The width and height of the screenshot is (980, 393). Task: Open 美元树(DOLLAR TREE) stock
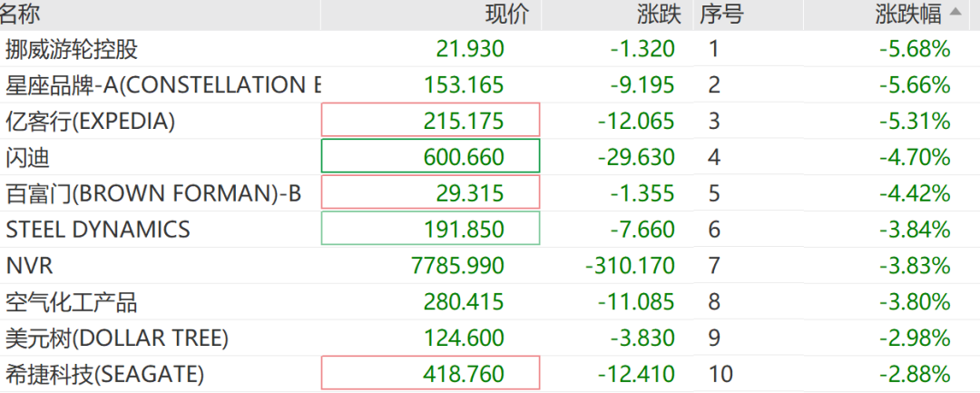coord(117,338)
